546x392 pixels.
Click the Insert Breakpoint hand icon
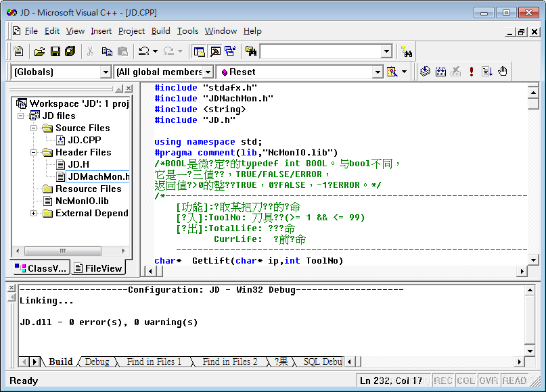click(x=503, y=72)
